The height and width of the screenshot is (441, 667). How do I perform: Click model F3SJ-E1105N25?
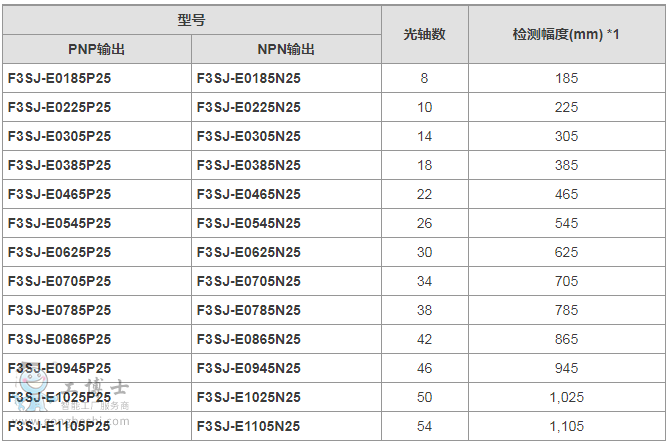pyautogui.click(x=248, y=426)
